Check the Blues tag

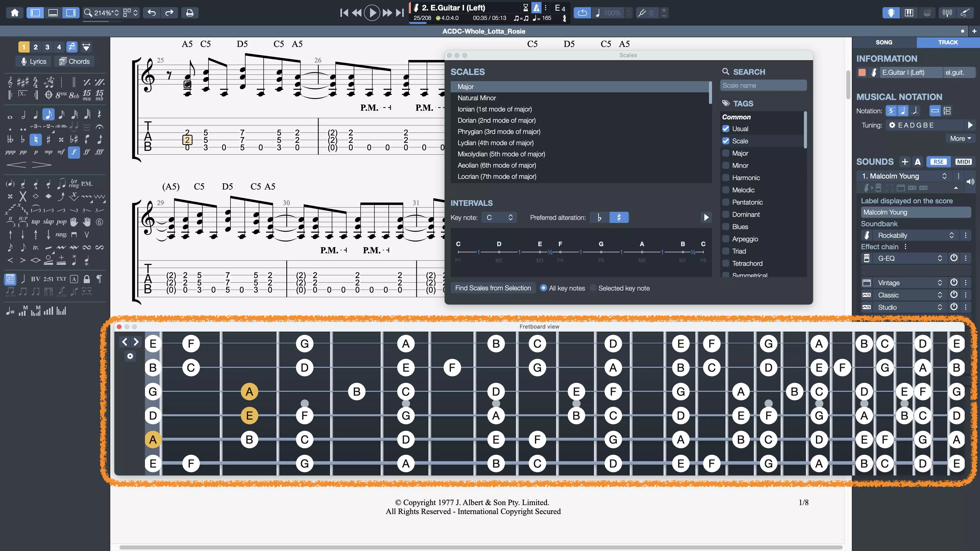coord(726,227)
